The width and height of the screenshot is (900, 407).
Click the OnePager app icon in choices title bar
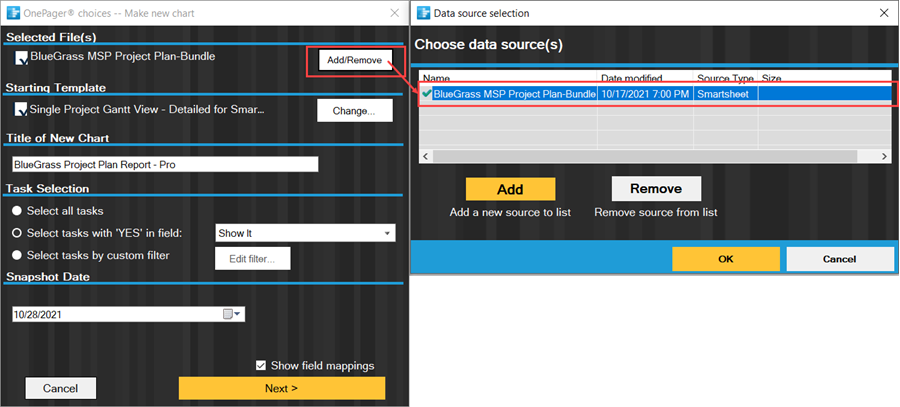13,13
